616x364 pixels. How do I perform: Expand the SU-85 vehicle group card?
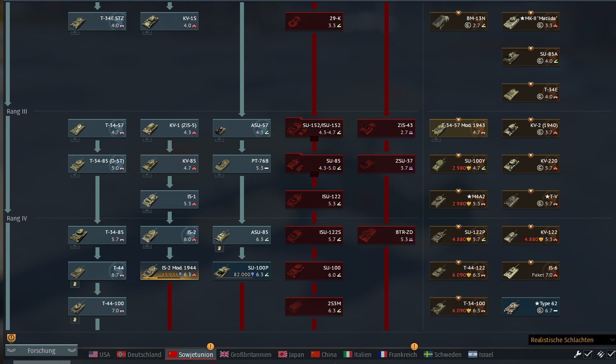tap(314, 164)
